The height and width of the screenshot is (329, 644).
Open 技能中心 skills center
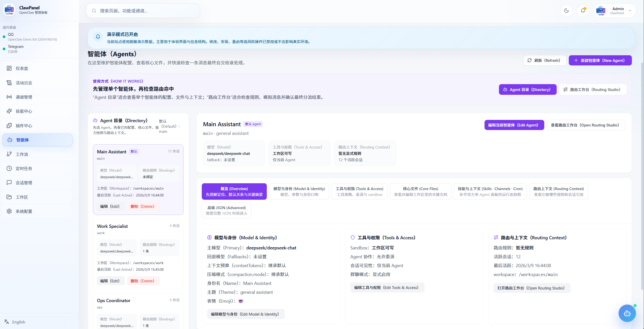tap(37, 111)
